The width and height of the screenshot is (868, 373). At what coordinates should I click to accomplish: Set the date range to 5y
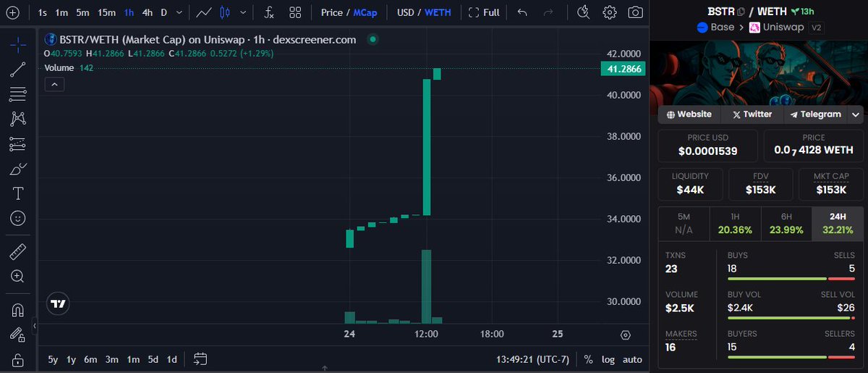click(54, 359)
